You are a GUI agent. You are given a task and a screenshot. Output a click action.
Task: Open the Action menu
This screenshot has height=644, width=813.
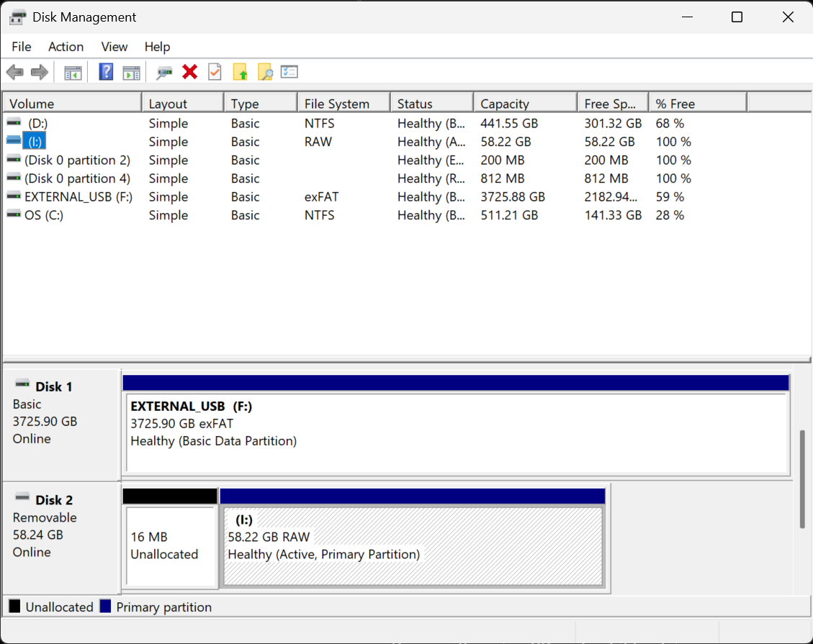(x=66, y=47)
